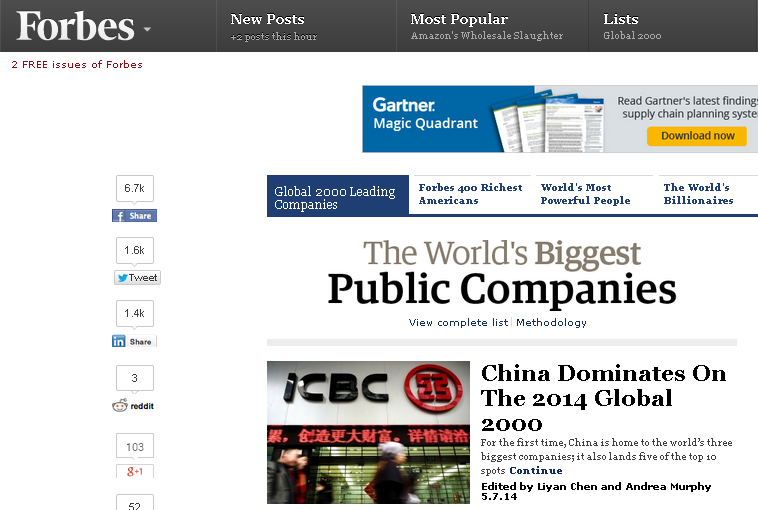
Task: Submit the article to reddit
Action: tap(134, 405)
